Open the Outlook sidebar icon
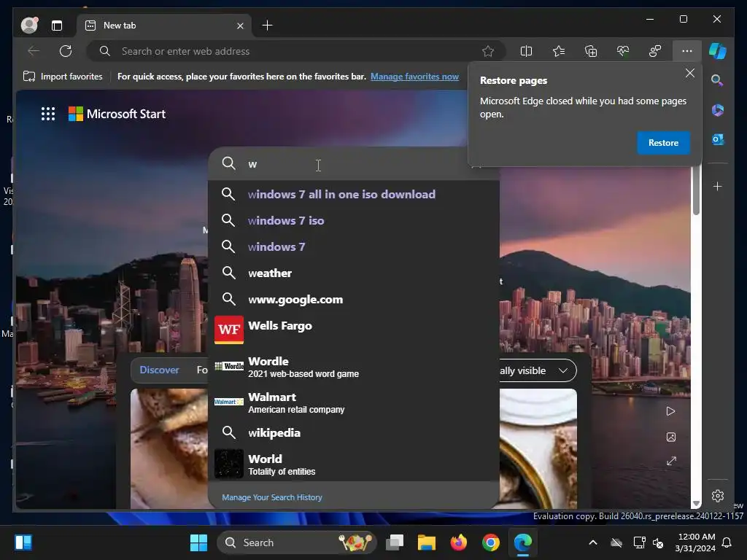Viewport: 747px width, 560px height. pos(718,139)
